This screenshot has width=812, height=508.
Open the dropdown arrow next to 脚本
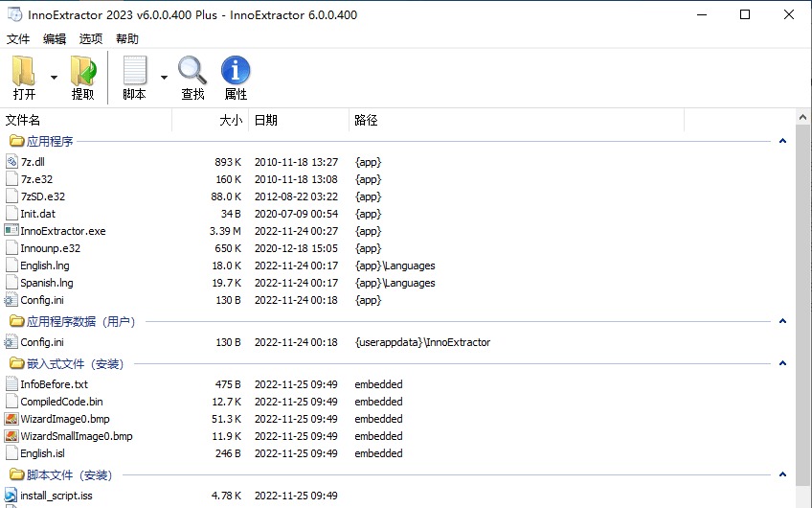click(x=164, y=78)
